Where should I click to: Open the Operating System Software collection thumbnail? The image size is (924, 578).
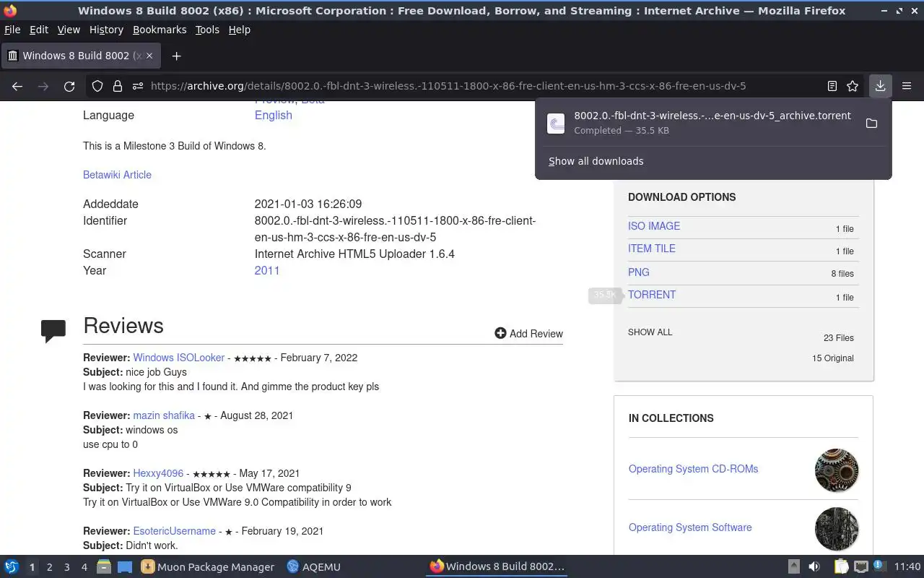(837, 529)
